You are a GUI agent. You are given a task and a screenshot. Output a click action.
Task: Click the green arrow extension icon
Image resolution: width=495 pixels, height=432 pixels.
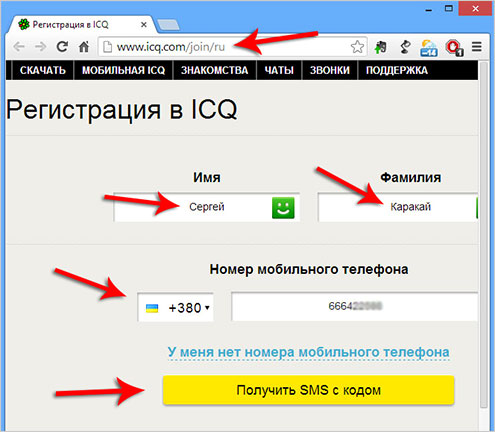click(380, 47)
